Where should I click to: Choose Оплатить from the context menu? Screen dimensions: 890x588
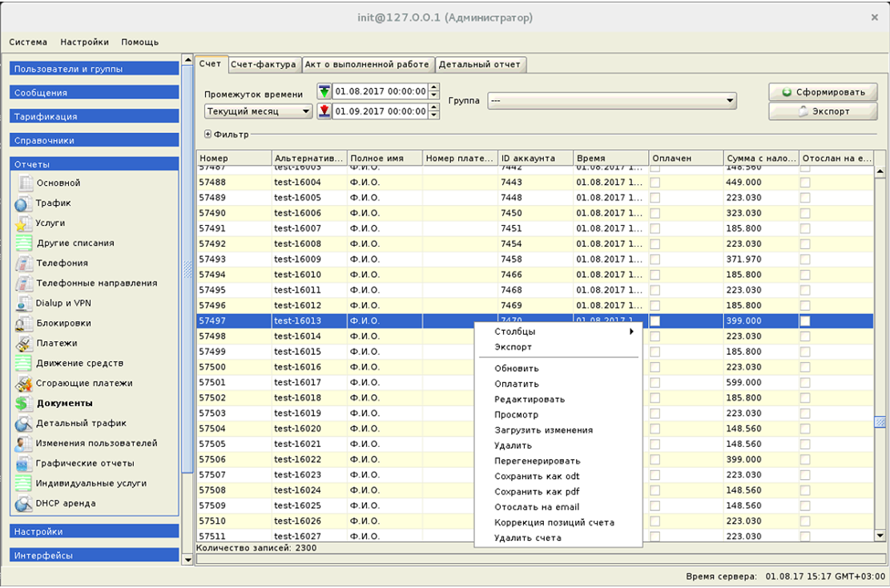point(558,385)
